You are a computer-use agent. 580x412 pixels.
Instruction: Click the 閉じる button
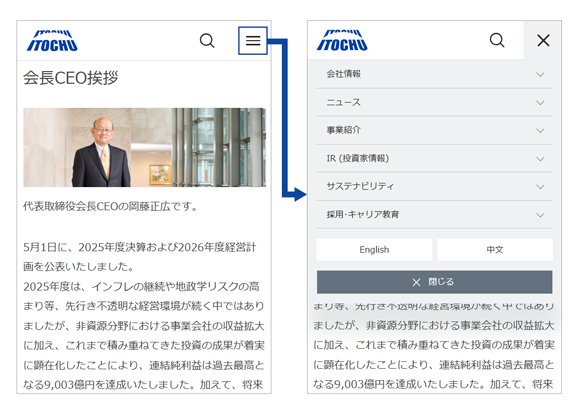pyautogui.click(x=434, y=282)
